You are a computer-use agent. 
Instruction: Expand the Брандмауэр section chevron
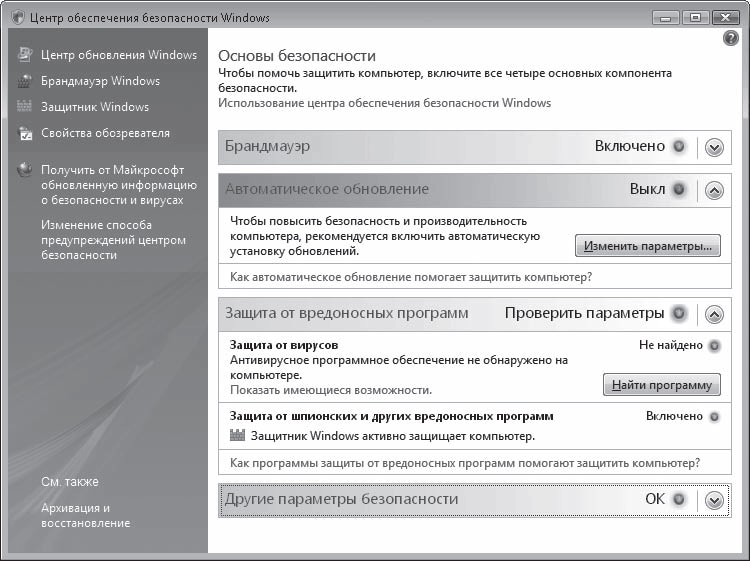[713, 147]
